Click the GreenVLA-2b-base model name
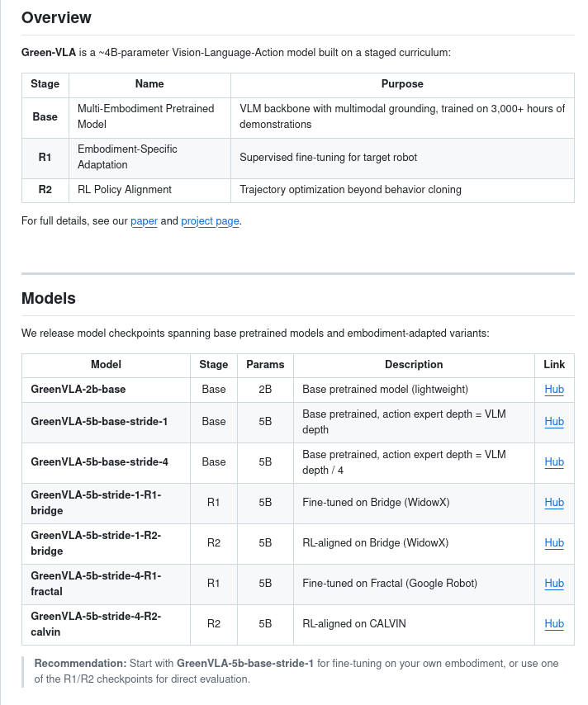Viewport: 588px width, 705px height. pos(78,390)
